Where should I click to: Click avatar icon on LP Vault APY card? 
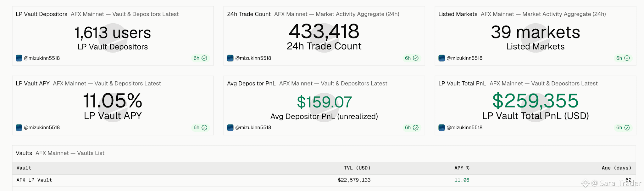(19, 127)
